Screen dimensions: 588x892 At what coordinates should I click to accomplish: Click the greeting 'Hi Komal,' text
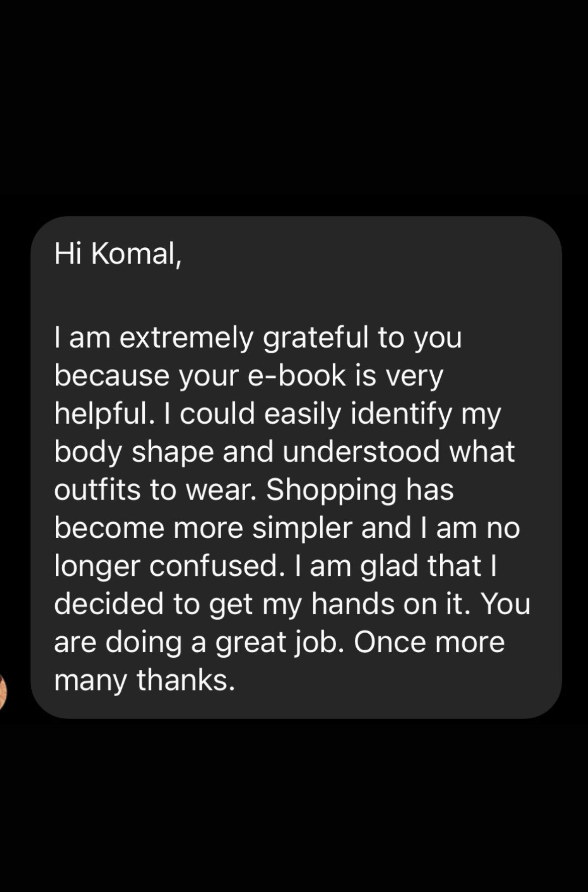118,253
